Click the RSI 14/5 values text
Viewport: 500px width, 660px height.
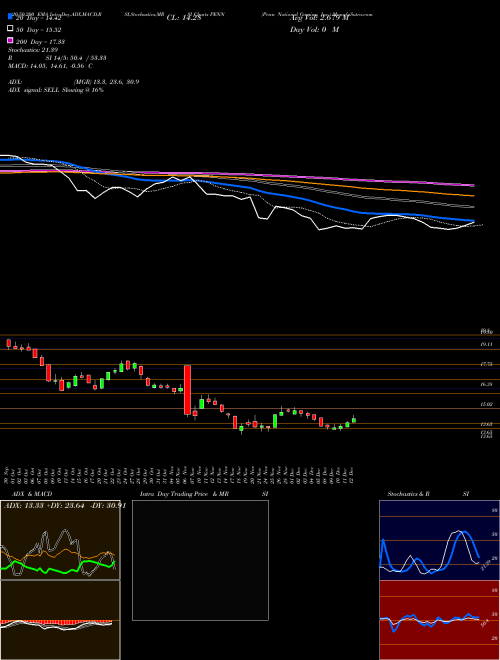[57, 58]
